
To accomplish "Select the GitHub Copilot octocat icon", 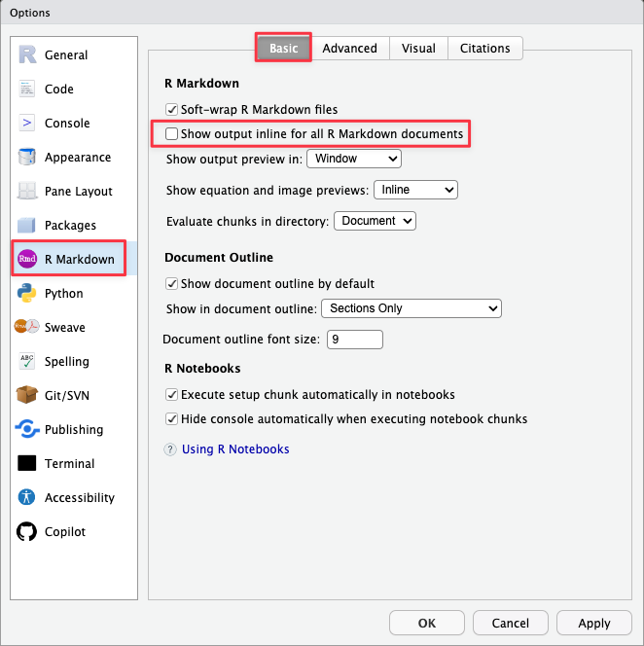I will point(27,531).
